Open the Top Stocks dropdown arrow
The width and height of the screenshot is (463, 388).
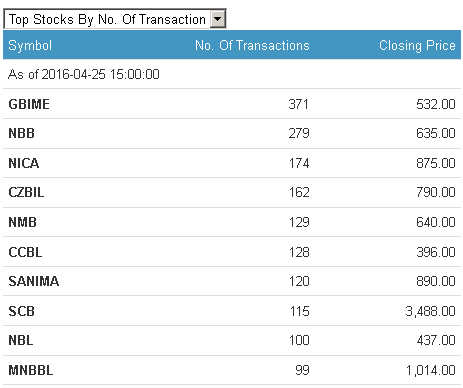(217, 19)
